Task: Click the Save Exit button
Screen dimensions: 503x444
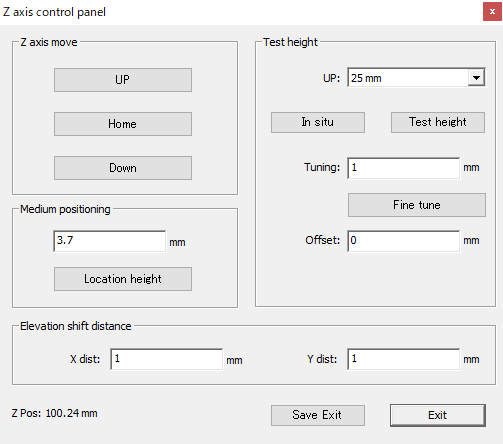Action: [318, 415]
